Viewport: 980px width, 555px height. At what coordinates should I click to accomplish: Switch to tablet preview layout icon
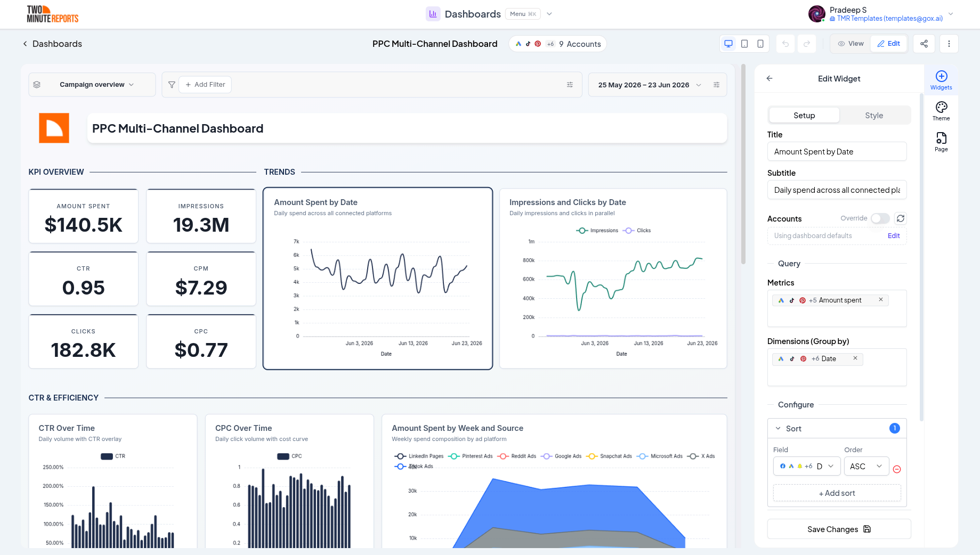point(744,44)
